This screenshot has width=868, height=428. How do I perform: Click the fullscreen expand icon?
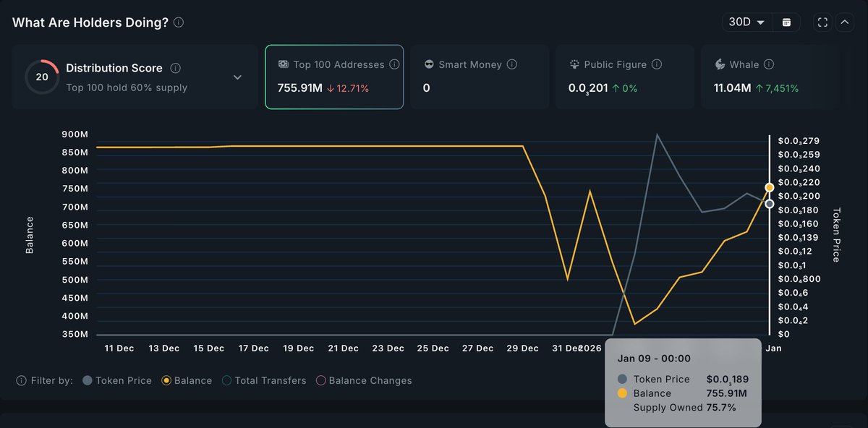[x=822, y=22]
